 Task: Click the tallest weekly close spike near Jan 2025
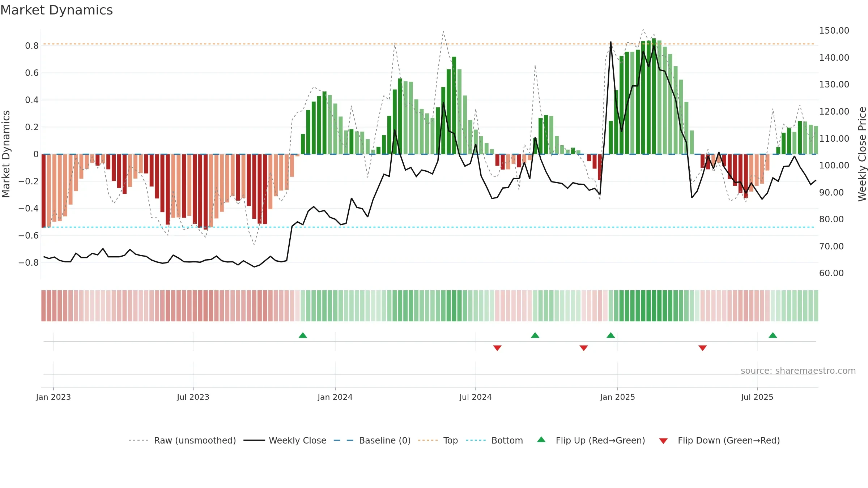point(611,42)
